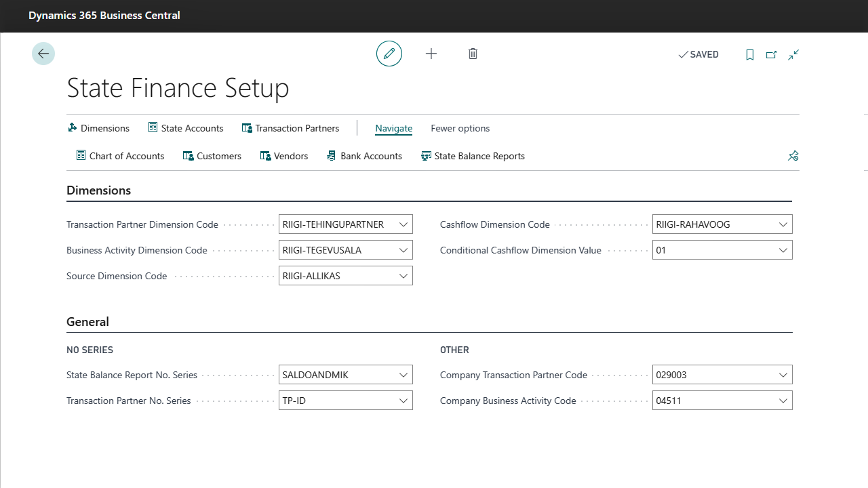
Task: Collapse the Dimensions section header
Action: click(x=99, y=190)
